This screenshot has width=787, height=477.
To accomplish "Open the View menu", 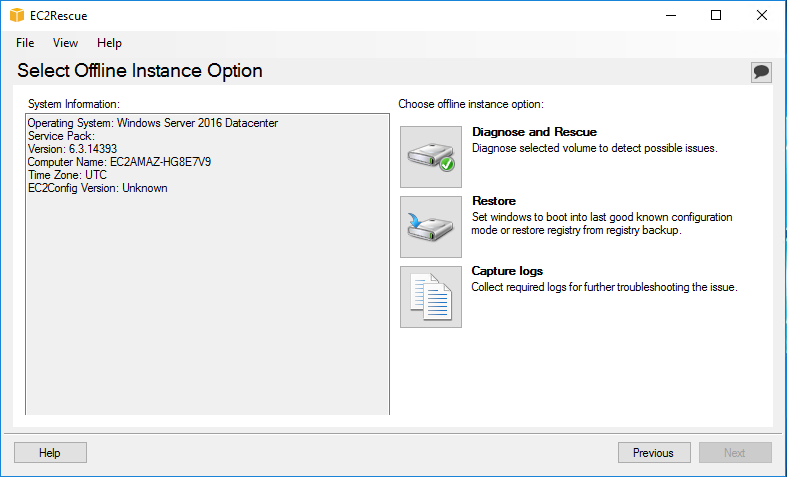I will click(65, 43).
